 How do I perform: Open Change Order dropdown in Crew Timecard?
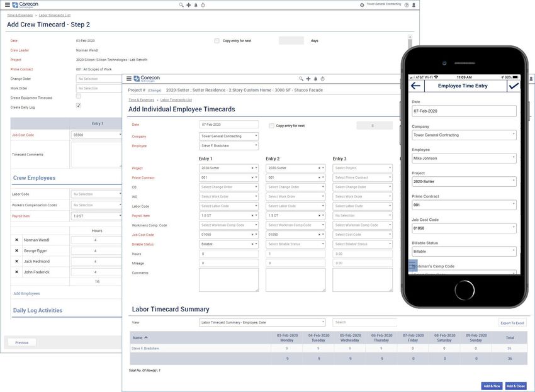tap(99, 79)
